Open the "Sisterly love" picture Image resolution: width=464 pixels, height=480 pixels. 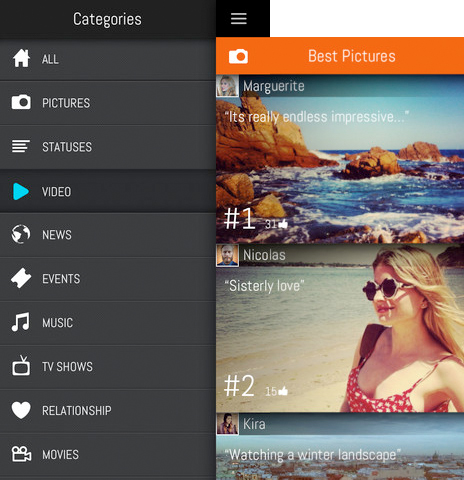click(340, 329)
